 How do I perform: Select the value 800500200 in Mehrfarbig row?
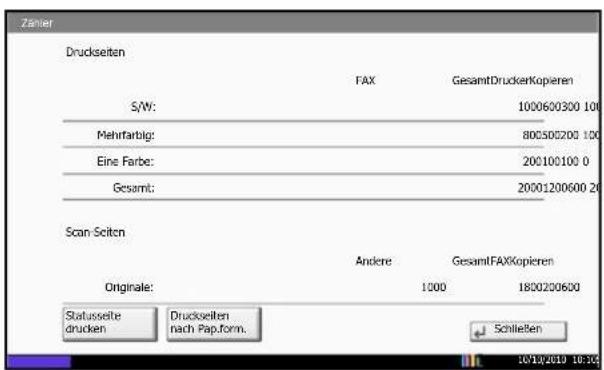[x=550, y=135]
